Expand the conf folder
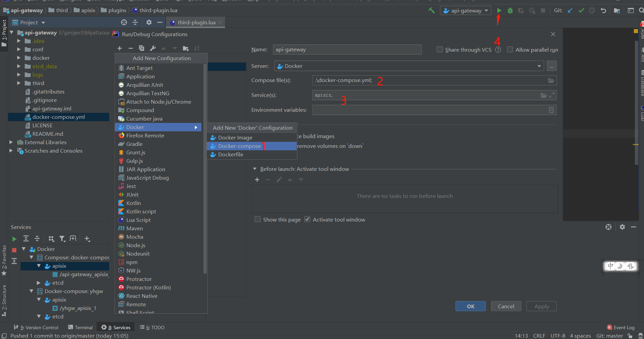644x339 pixels. (x=19, y=49)
